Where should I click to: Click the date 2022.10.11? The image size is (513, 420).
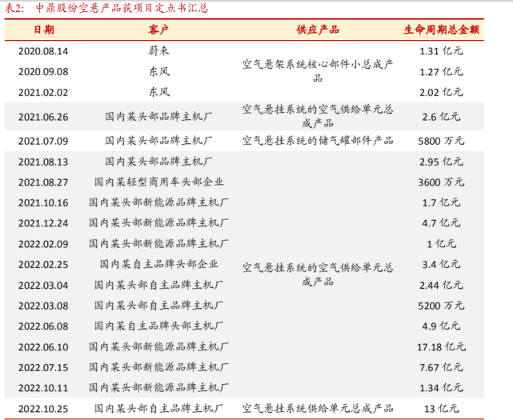[43, 388]
